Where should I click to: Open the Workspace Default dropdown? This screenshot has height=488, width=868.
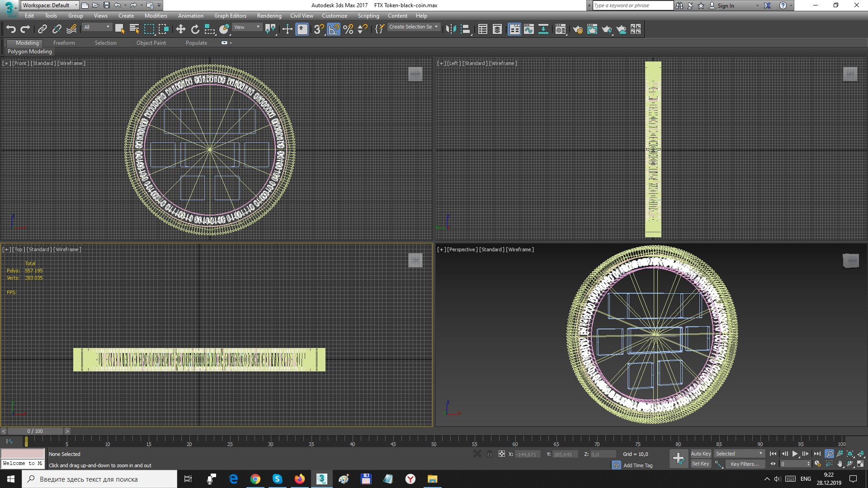click(x=50, y=5)
